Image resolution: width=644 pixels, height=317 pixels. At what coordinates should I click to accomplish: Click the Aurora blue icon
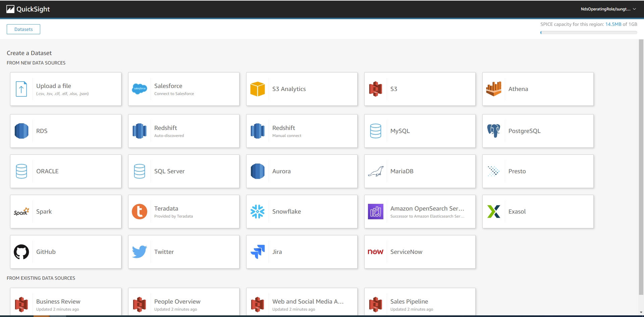coord(258,171)
